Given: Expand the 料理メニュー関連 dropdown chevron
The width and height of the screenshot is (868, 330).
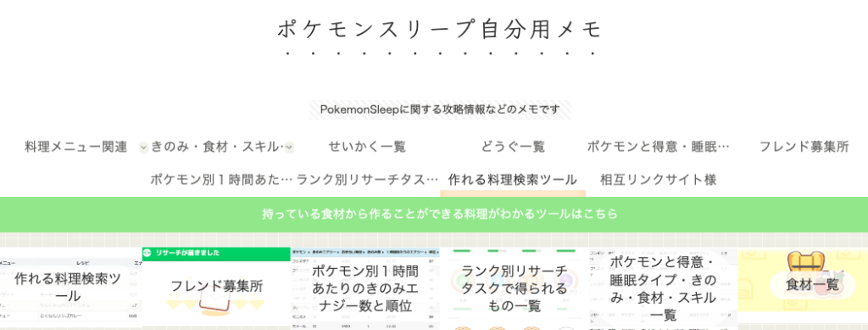Looking at the screenshot, I should click(143, 148).
